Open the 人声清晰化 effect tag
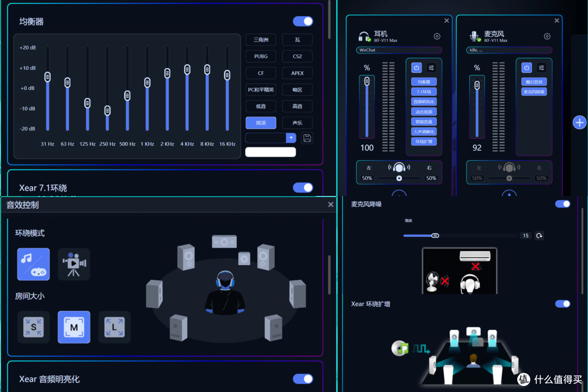The image size is (588, 392). [x=424, y=132]
